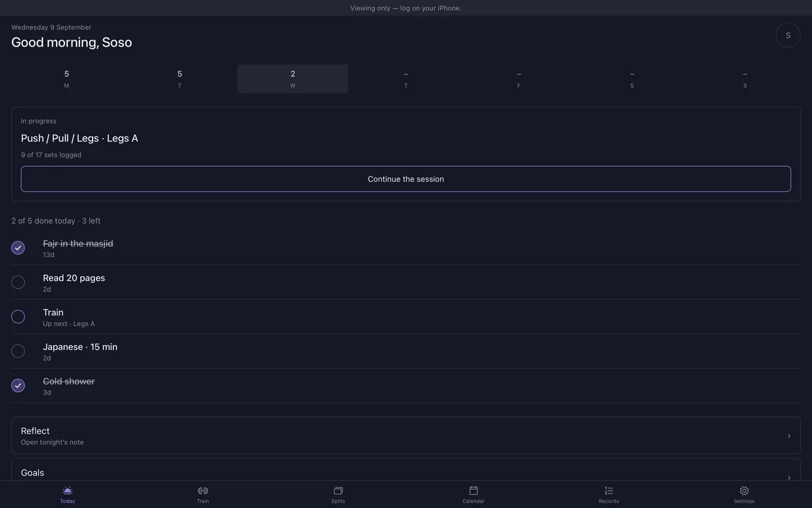Open the profile avatar labeled S
812x508 pixels.
pos(788,35)
